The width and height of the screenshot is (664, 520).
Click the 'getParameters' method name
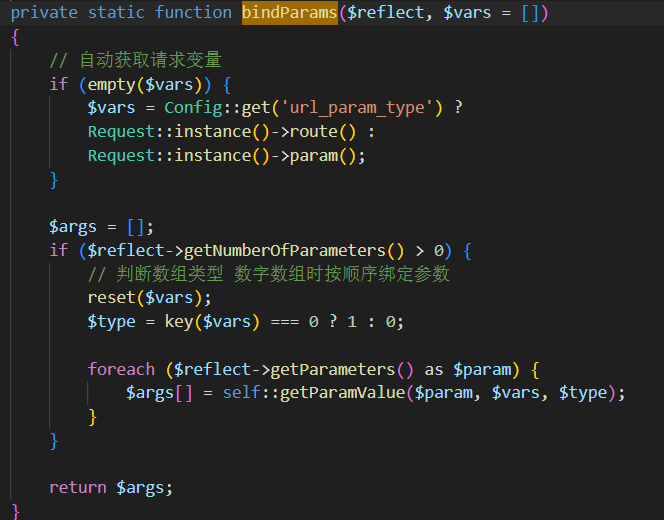click(x=333, y=369)
